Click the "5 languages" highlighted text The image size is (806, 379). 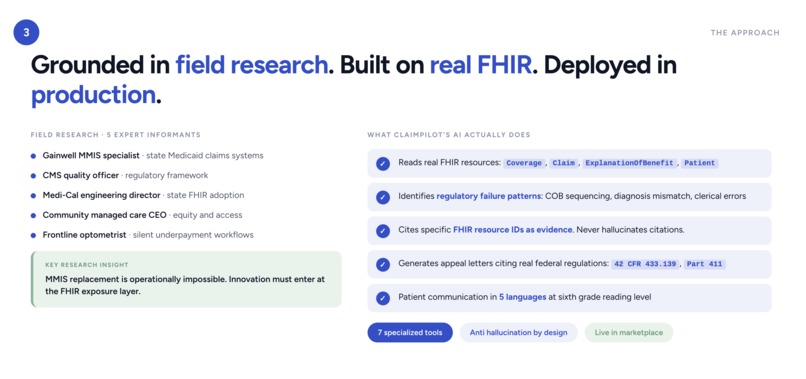(x=522, y=297)
